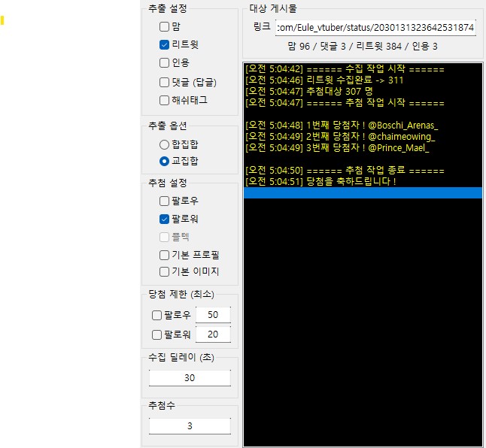486x448 pixels.
Task: Click the 링크 URL input field
Action: click(x=375, y=28)
